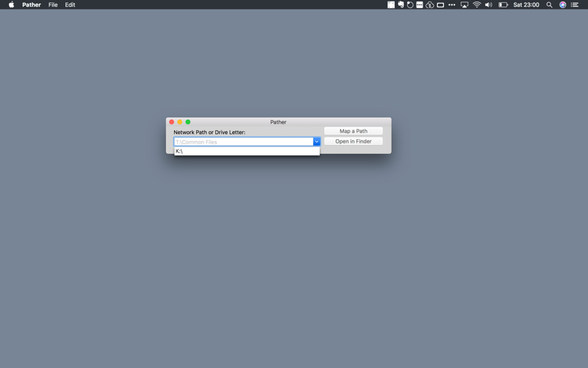This screenshot has height=368, width=588.
Task: Open the volume control in the menu bar
Action: click(488, 5)
